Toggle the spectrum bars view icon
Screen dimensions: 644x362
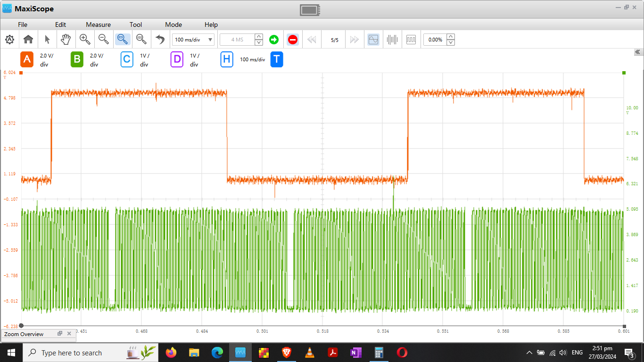coord(392,40)
